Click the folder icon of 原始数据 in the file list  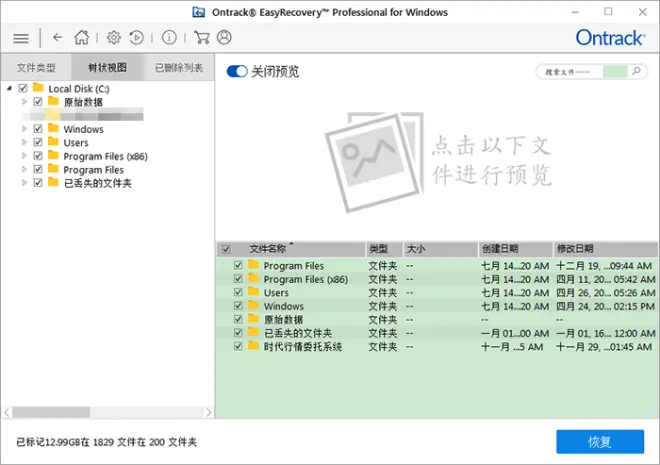(253, 319)
